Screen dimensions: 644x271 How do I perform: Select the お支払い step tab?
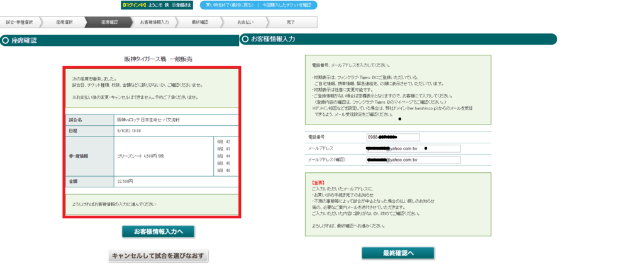[245, 22]
